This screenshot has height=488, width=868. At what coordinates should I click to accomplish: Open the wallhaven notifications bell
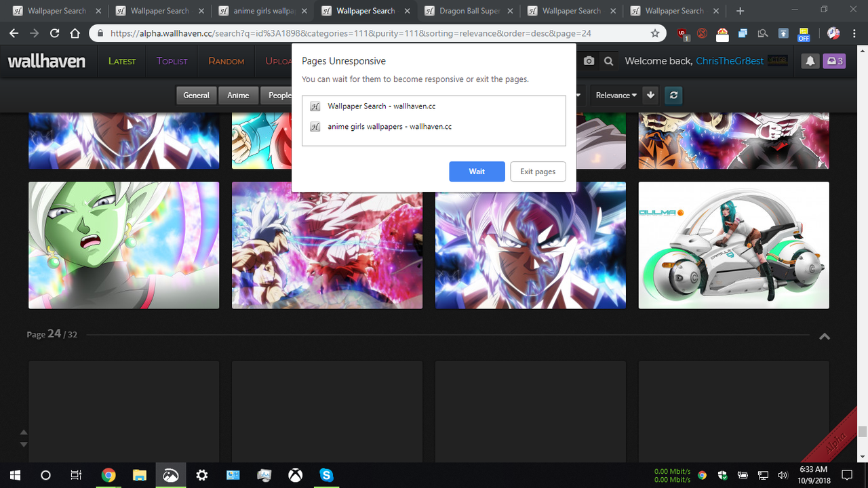(x=810, y=61)
